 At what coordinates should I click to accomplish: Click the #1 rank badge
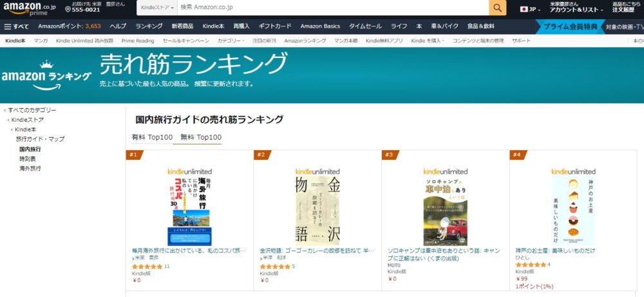tap(134, 155)
